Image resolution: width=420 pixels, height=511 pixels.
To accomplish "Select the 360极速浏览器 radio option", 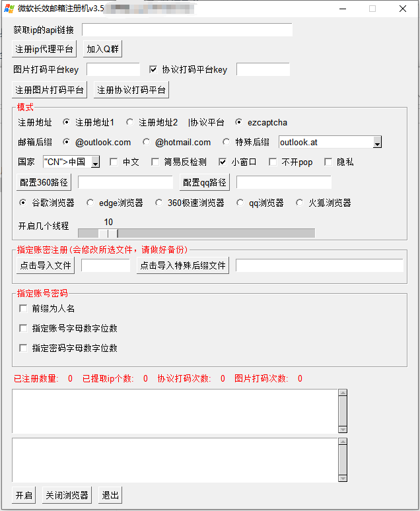I will 159,203.
